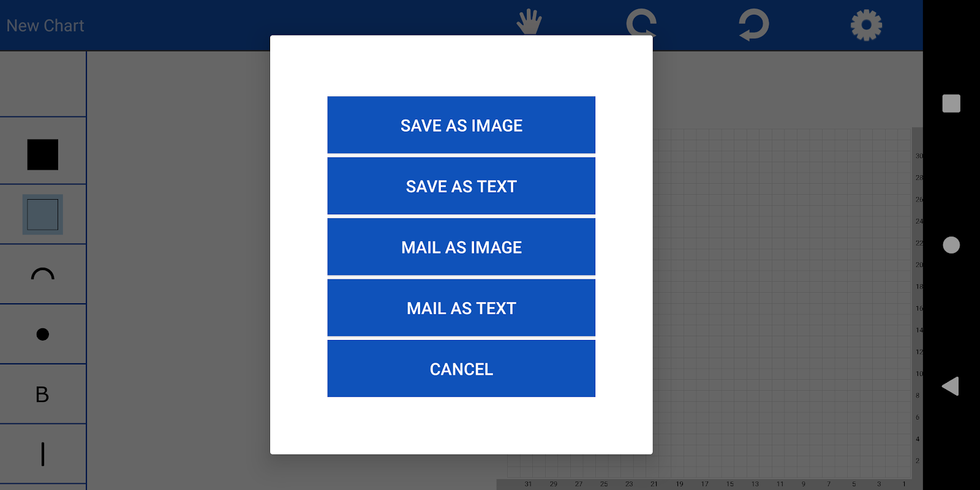Select the vertical line symbol
Image resolution: width=980 pixels, height=490 pixels.
pyautogui.click(x=43, y=454)
